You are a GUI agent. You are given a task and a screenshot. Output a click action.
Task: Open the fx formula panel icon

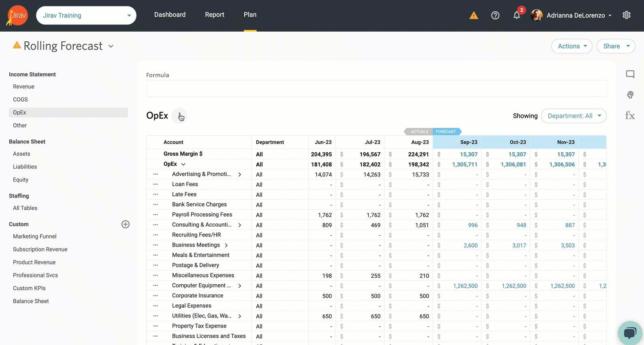(x=630, y=115)
